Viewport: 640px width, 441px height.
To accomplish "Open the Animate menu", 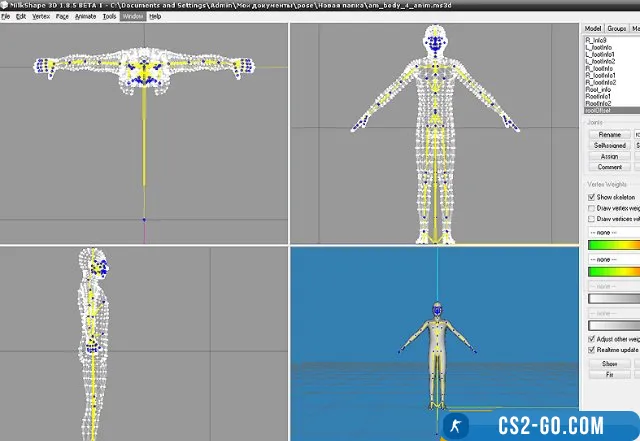I will coord(86,17).
